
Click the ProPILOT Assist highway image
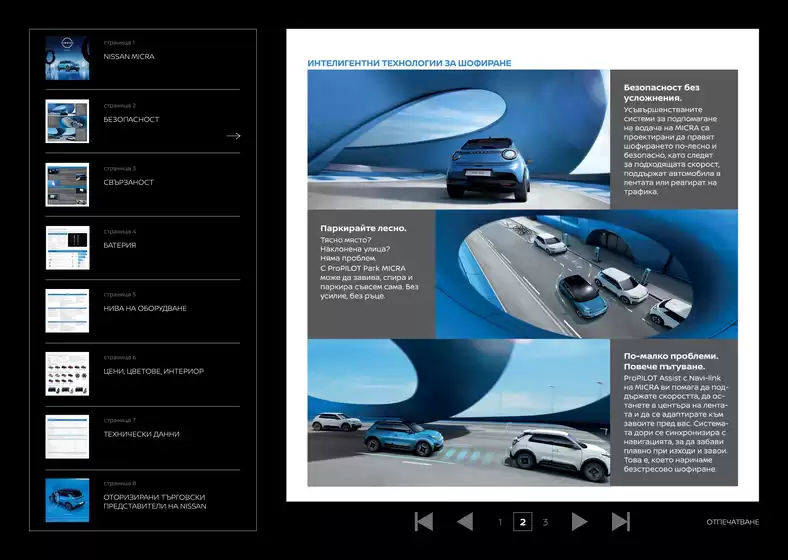[458, 414]
